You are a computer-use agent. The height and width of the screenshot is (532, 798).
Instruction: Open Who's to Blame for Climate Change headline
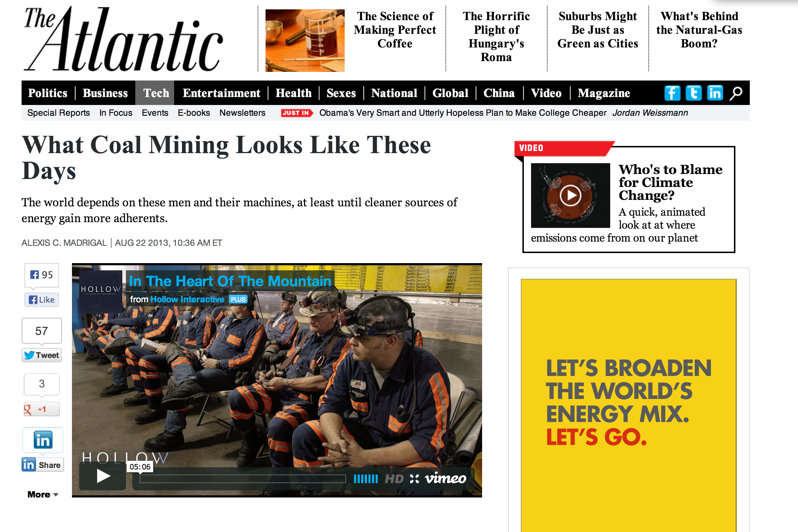670,182
